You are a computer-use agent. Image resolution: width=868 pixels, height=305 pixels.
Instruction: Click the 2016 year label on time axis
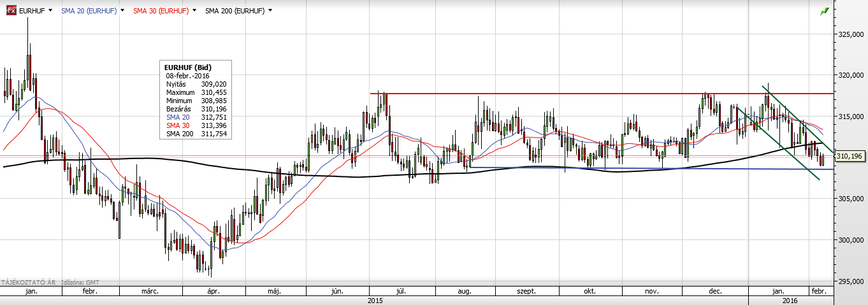click(x=790, y=299)
